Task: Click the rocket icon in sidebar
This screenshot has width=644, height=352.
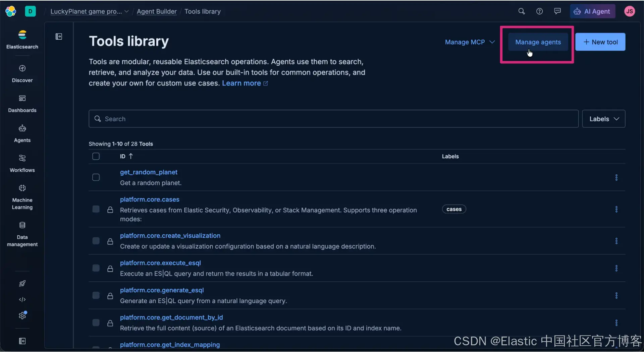Action: (x=22, y=284)
